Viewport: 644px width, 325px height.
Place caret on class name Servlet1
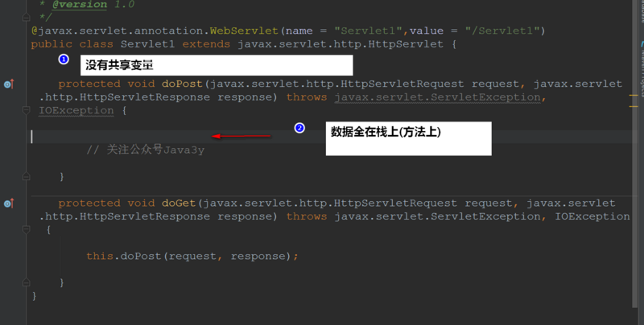coord(147,44)
